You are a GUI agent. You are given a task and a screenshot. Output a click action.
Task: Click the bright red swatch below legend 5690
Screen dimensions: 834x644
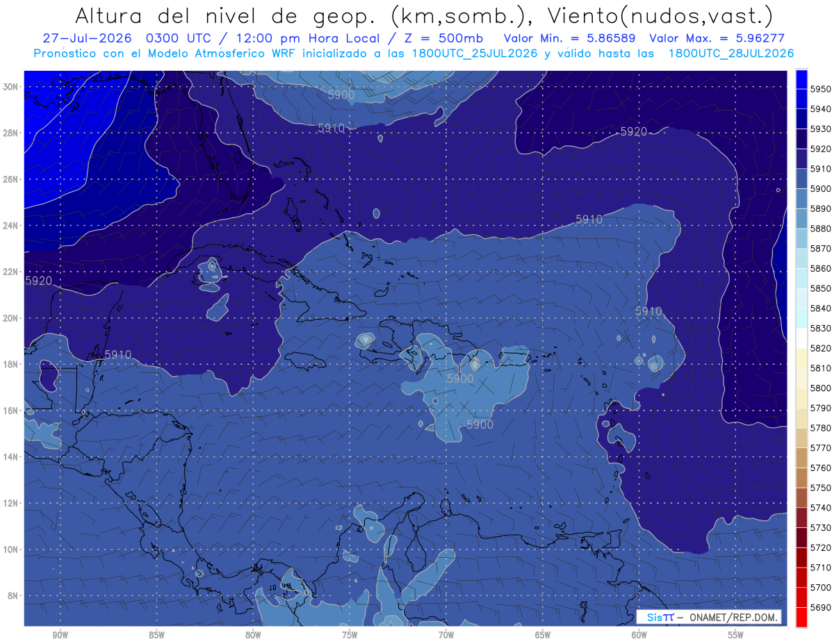click(x=801, y=617)
